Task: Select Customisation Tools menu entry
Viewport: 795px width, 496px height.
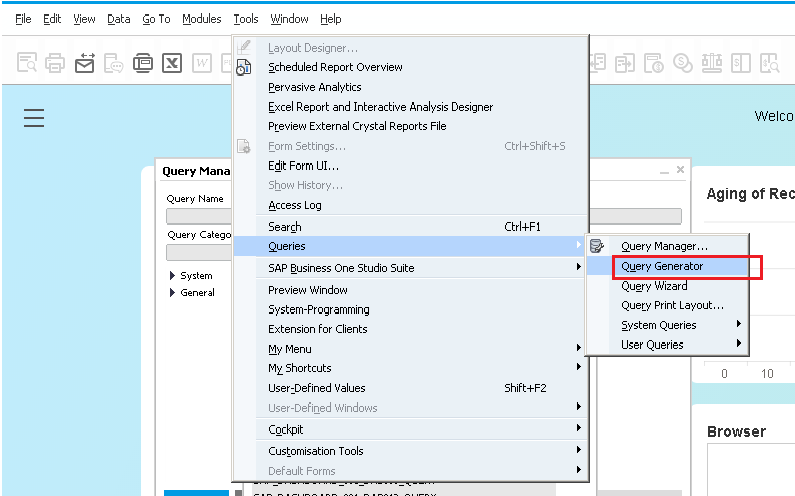Action: 316,451
